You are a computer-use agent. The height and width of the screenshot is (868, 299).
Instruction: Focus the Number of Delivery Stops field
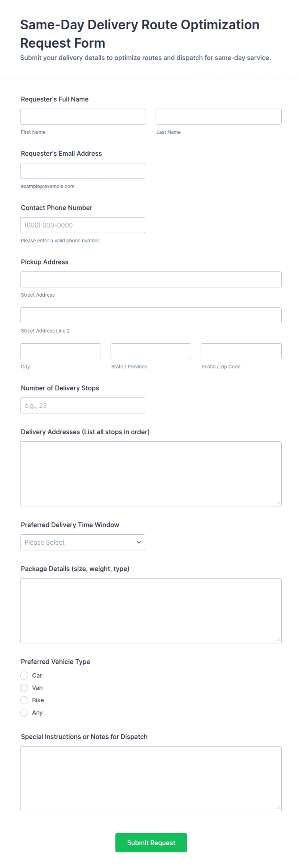(83, 405)
